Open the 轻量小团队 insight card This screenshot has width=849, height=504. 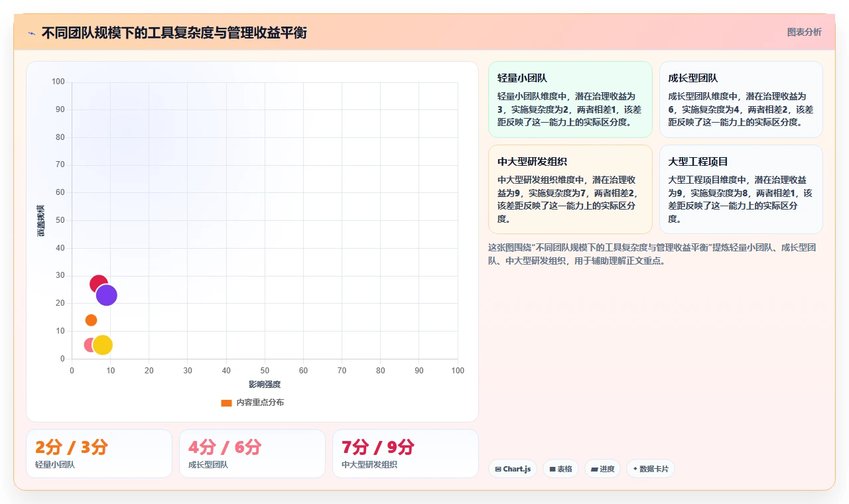click(570, 99)
